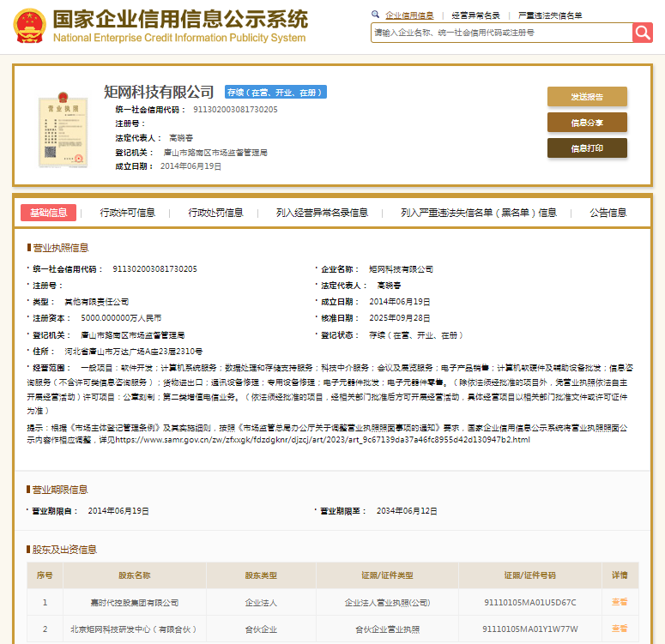
Task: Click shareholder name 北京矩网科技研发中心（有限合伙）
Action: pyautogui.click(x=134, y=629)
